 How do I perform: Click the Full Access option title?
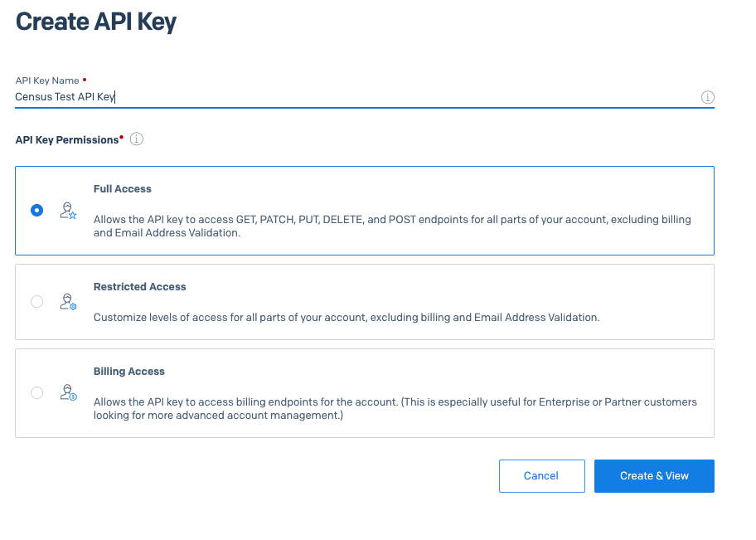(x=123, y=189)
